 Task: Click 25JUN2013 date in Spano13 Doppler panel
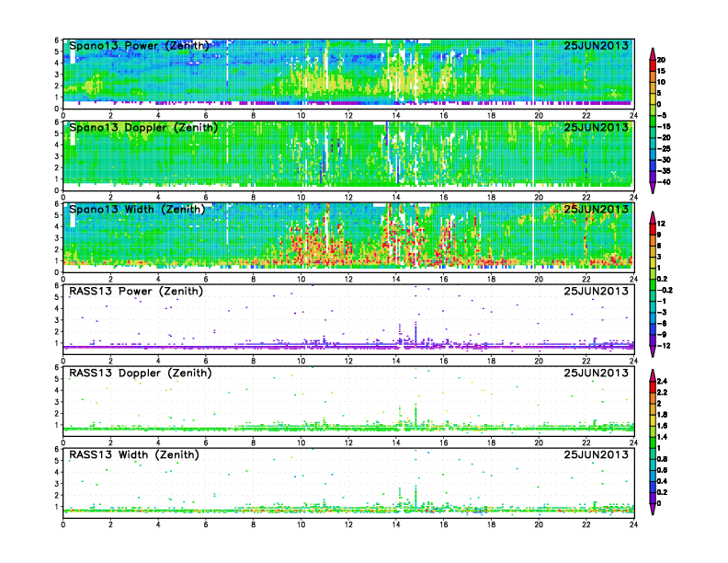(x=597, y=127)
